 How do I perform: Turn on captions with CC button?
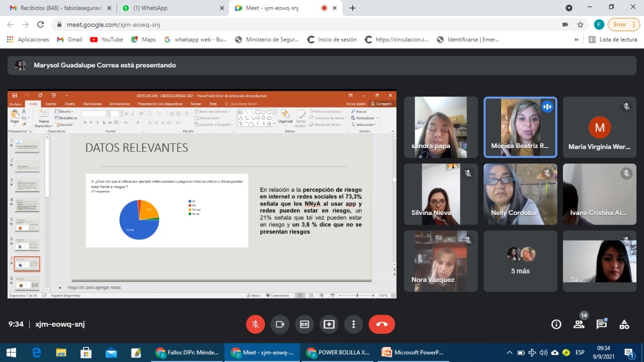[x=304, y=324]
